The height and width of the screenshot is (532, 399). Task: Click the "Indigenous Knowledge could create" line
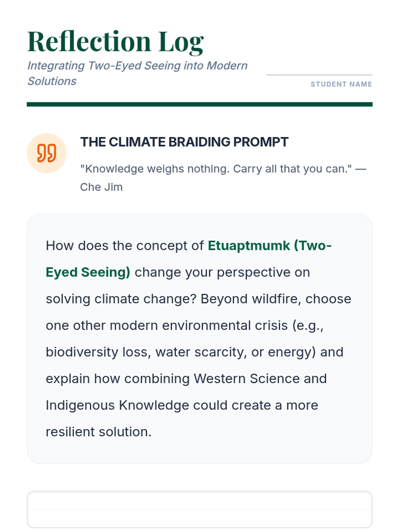[182, 405]
